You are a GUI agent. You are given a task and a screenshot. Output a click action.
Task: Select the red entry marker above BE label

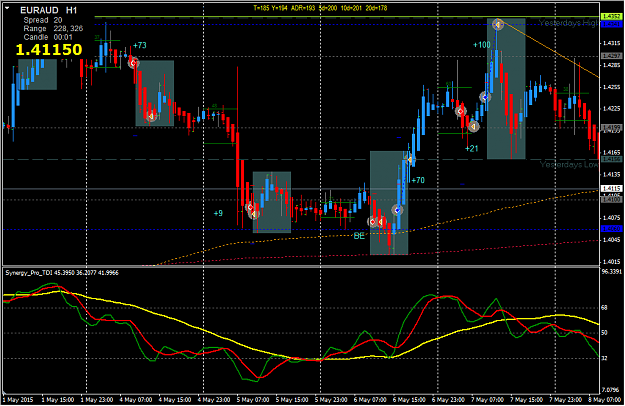click(x=372, y=222)
